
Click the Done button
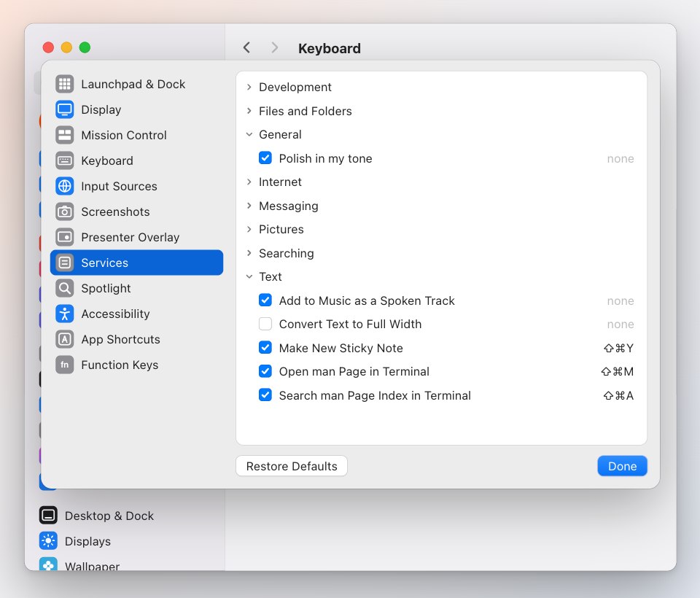(622, 466)
